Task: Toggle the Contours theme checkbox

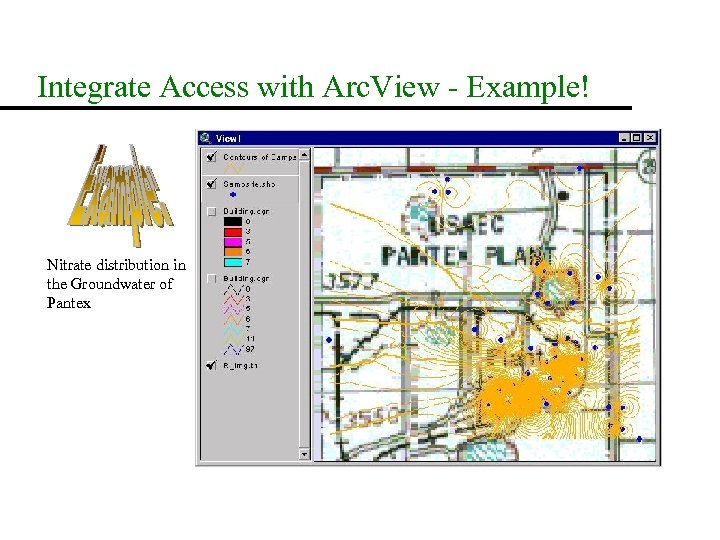Action: 212,157
